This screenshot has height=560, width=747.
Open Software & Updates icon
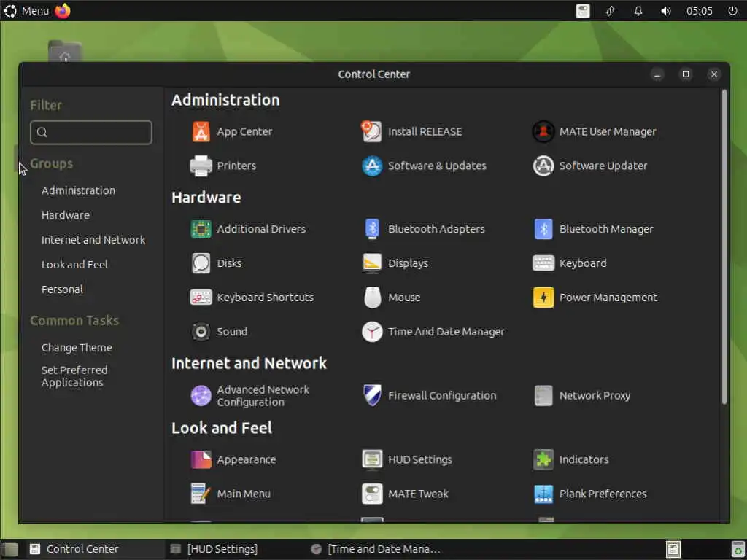click(x=371, y=166)
